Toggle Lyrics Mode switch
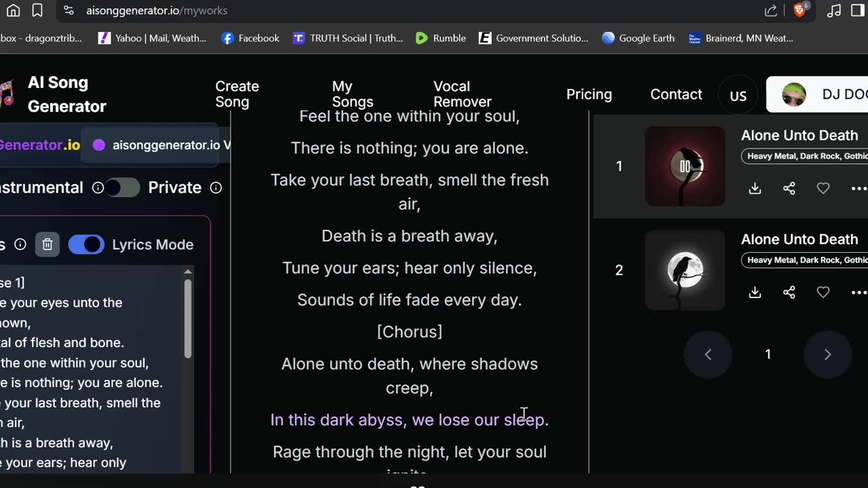This screenshot has width=868, height=488. 86,244
